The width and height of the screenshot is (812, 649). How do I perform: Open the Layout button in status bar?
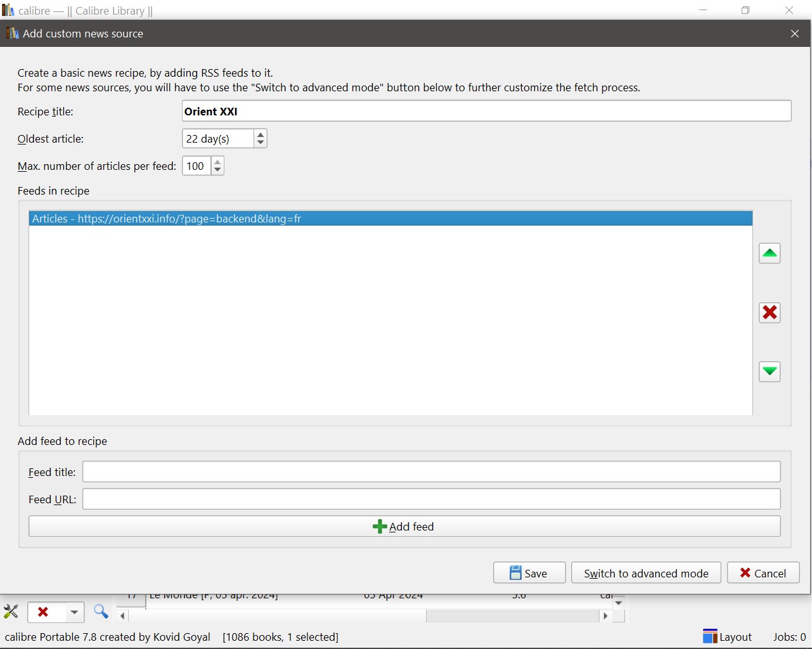(727, 636)
